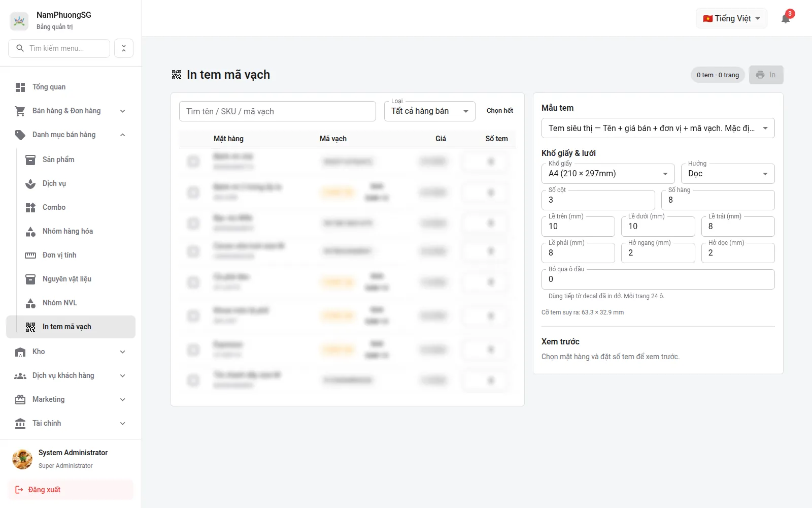Click the Danh mục bán hàng tag icon
The image size is (812, 508).
tap(20, 135)
